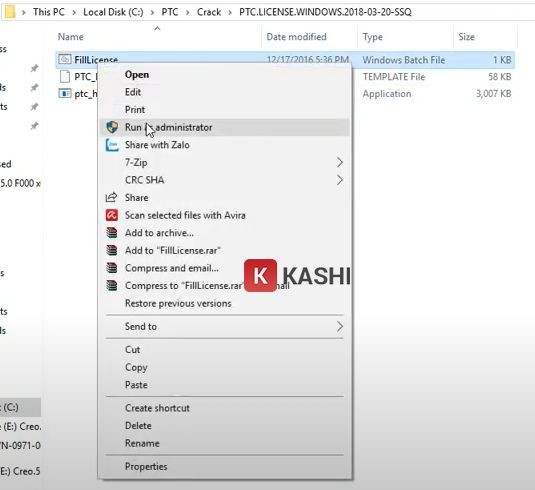Click the folder icon in address bar
This screenshot has width=535, height=490.
point(10,12)
